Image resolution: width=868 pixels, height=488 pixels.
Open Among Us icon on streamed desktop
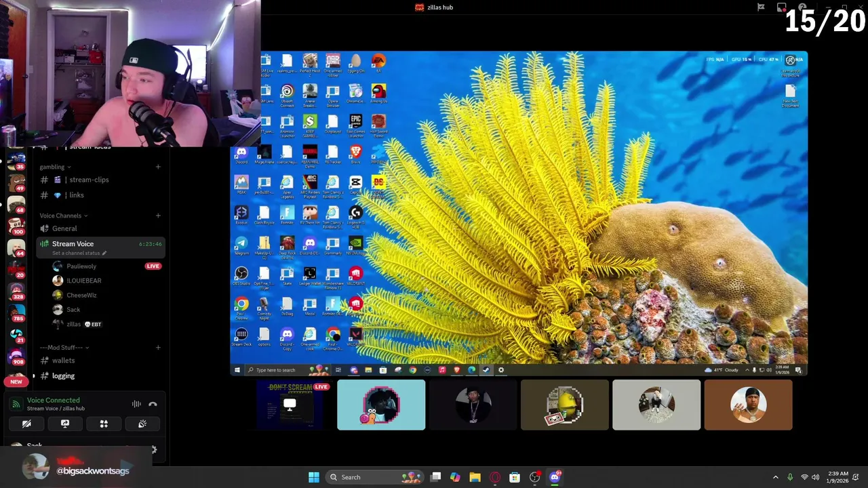(378, 93)
